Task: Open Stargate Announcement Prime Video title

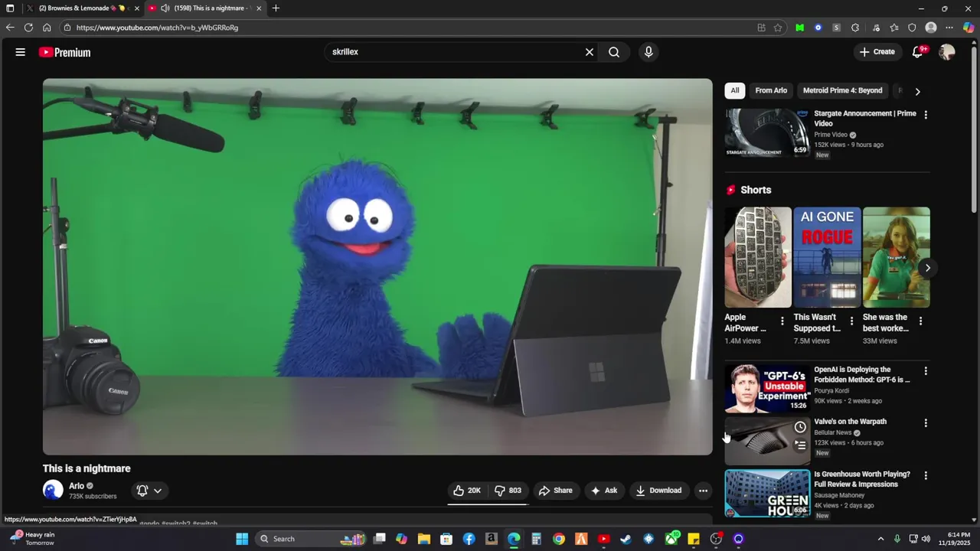Action: [x=865, y=118]
